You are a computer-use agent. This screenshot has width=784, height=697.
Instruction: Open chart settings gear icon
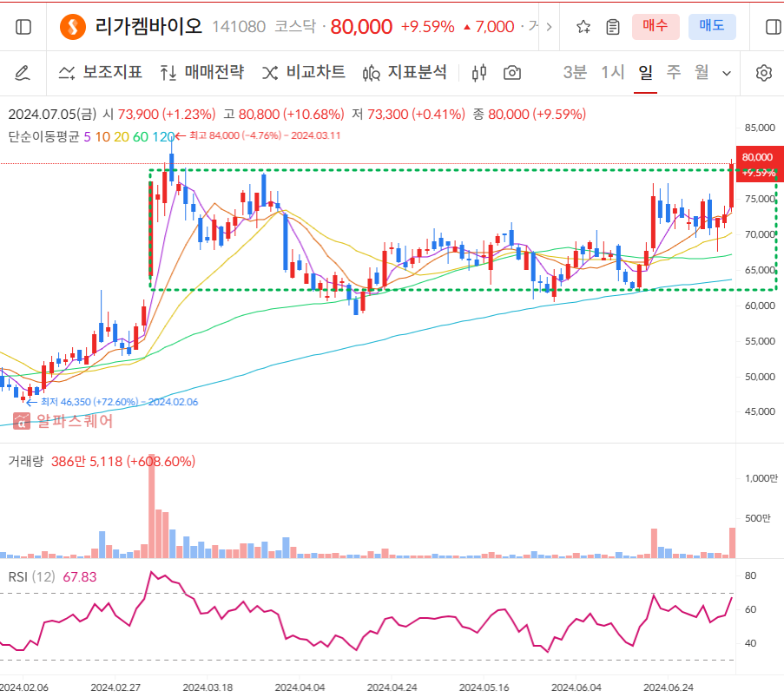763,73
